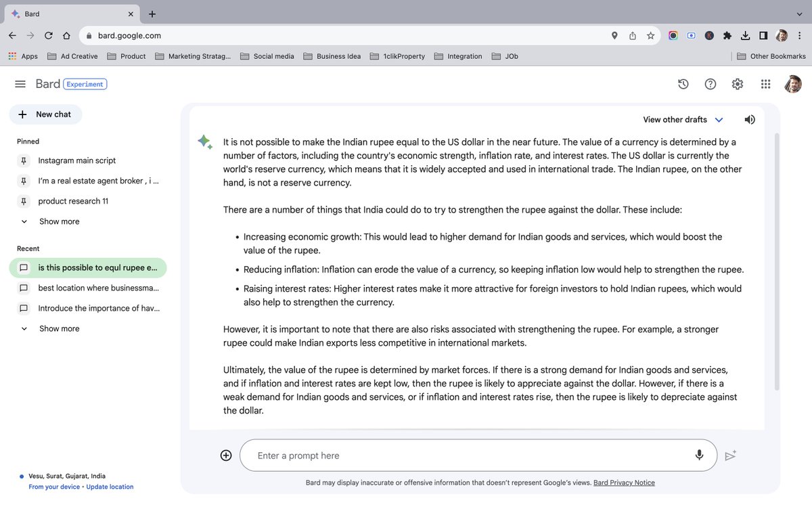The height and width of the screenshot is (507, 812).
Task: Click Chrome profile avatar in toolbar
Action: (x=782, y=36)
